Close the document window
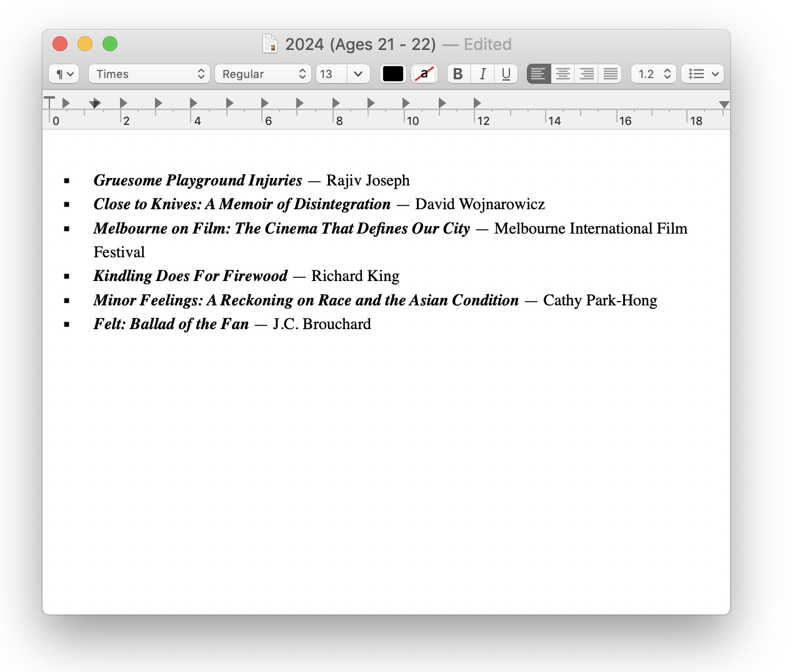The height and width of the screenshot is (672, 790). point(60,44)
